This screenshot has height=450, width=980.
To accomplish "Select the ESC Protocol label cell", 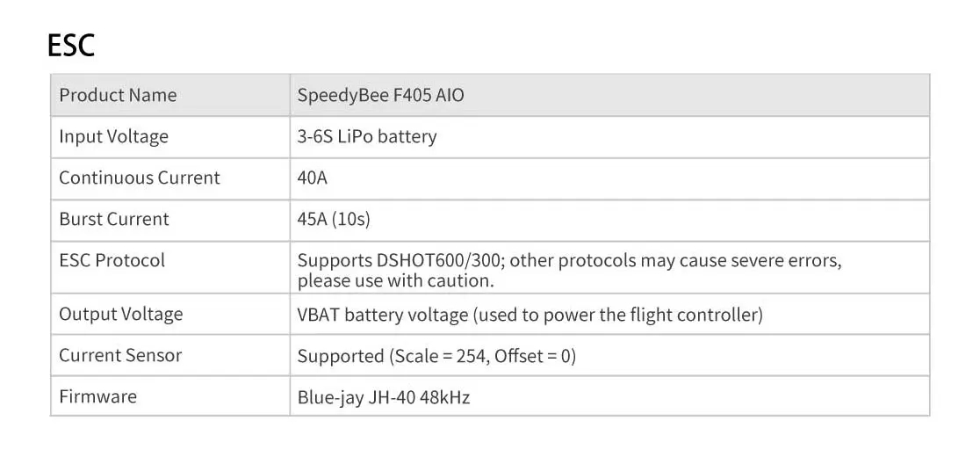I will pos(112,260).
